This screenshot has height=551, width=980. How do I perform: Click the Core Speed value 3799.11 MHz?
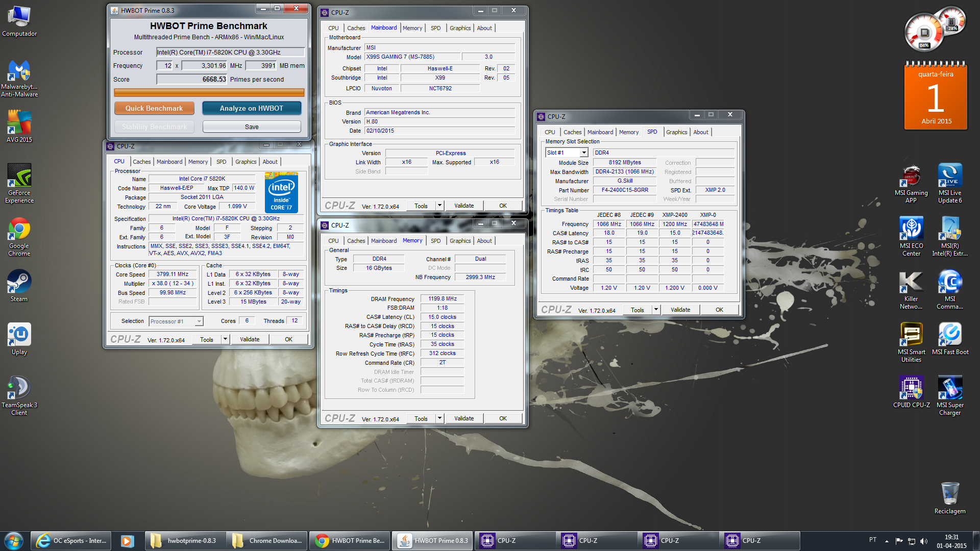pyautogui.click(x=173, y=274)
